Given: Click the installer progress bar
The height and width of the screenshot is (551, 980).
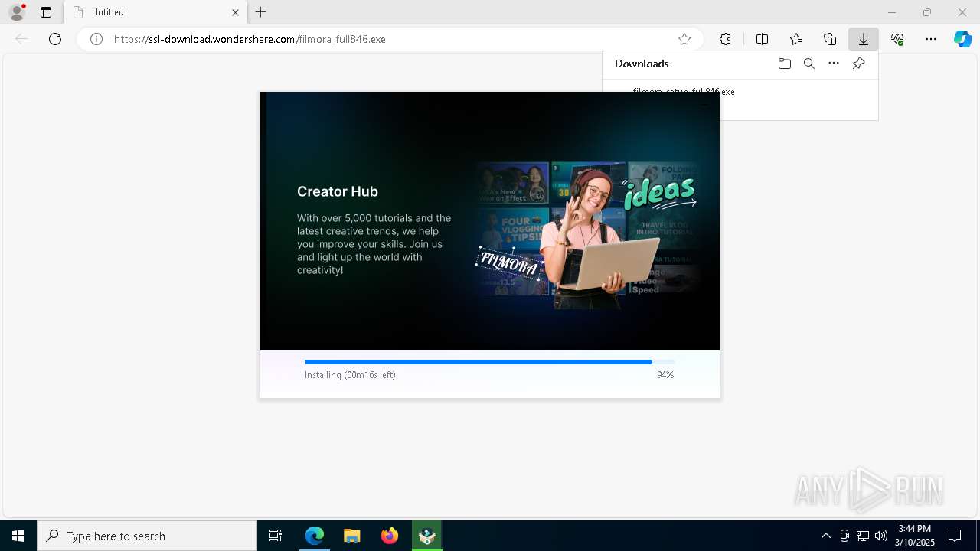Looking at the screenshot, I should [x=490, y=362].
